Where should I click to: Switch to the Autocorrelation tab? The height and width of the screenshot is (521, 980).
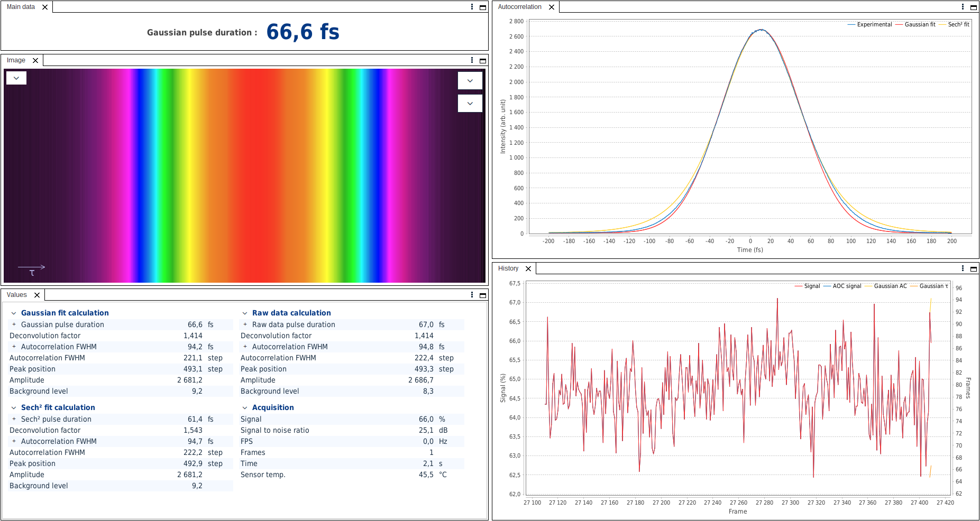click(519, 7)
